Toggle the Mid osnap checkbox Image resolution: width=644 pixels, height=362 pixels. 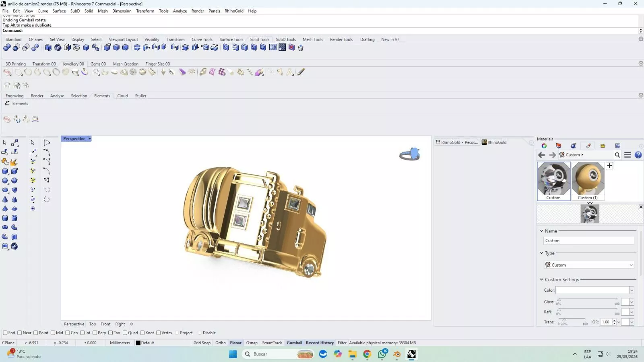point(53,333)
